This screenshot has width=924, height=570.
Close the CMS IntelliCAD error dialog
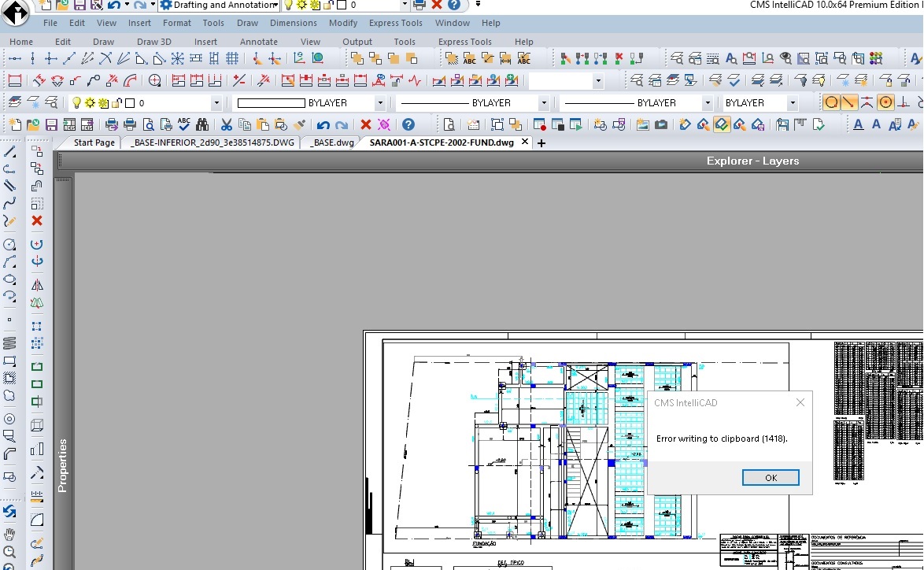800,402
